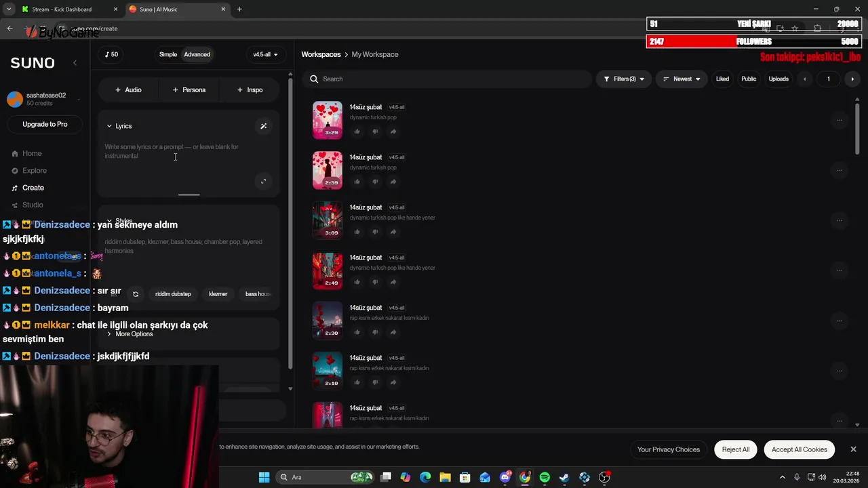868x488 pixels.
Task: Toggle the Uploads filter
Action: point(778,79)
